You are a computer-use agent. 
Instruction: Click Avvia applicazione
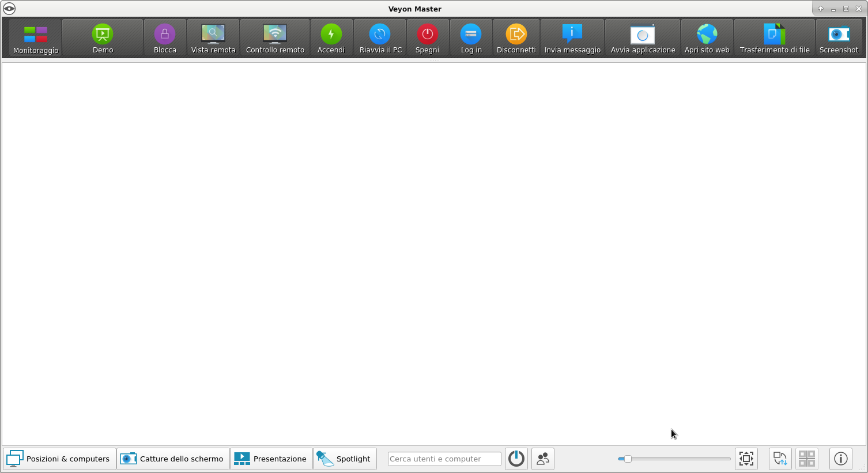click(643, 38)
